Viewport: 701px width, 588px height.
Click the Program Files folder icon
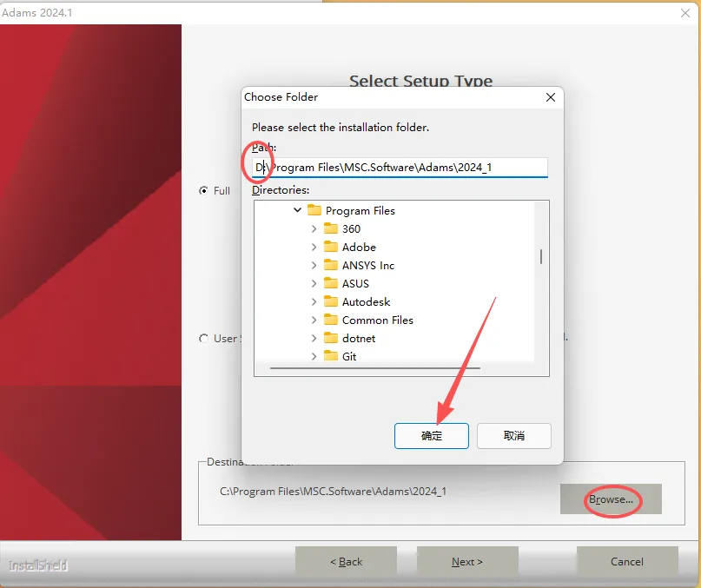click(x=314, y=209)
